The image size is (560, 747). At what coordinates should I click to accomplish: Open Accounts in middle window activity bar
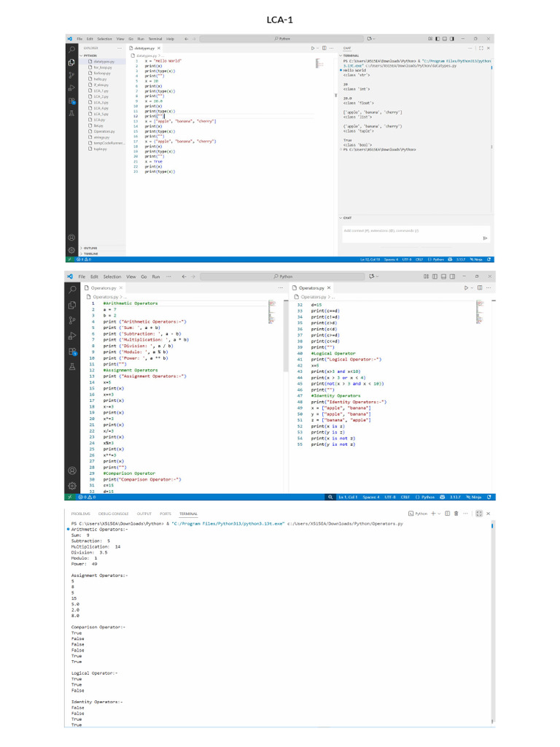click(x=72, y=471)
